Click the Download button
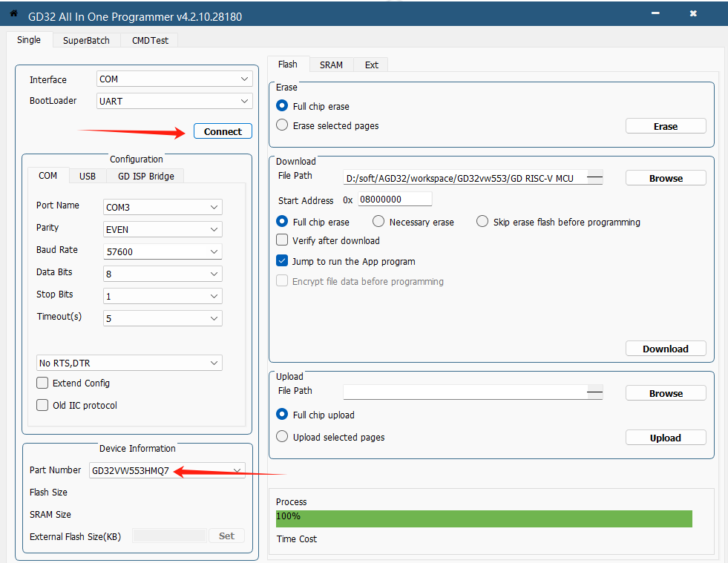Viewport: 728px width, 563px height. [665, 349]
